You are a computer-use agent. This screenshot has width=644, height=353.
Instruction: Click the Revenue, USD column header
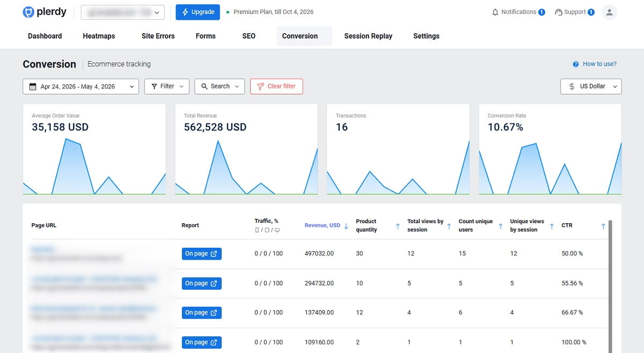(322, 225)
